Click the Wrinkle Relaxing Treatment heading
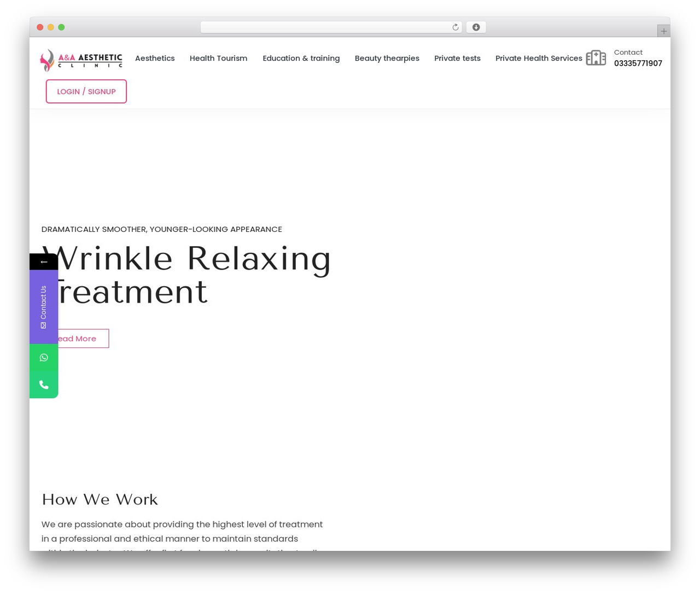The image size is (700, 593). pos(186,275)
